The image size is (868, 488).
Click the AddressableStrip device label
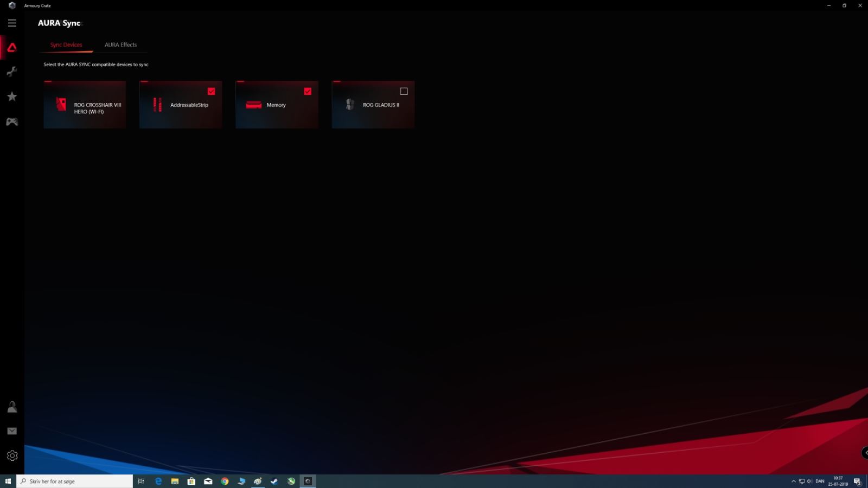pos(189,105)
